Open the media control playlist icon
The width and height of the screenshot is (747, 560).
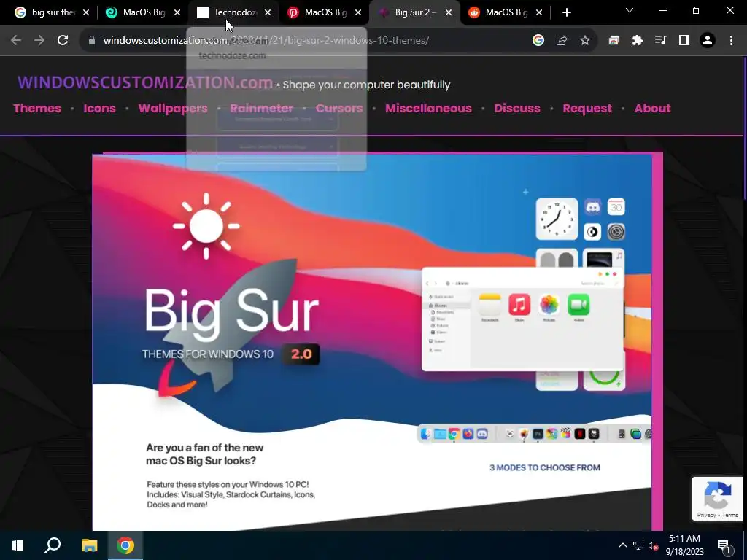tap(661, 41)
